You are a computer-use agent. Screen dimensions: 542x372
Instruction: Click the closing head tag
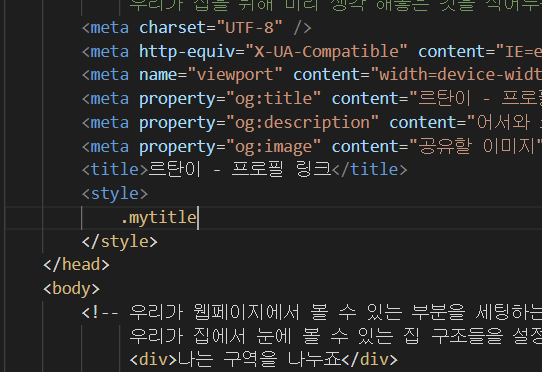pos(76,265)
